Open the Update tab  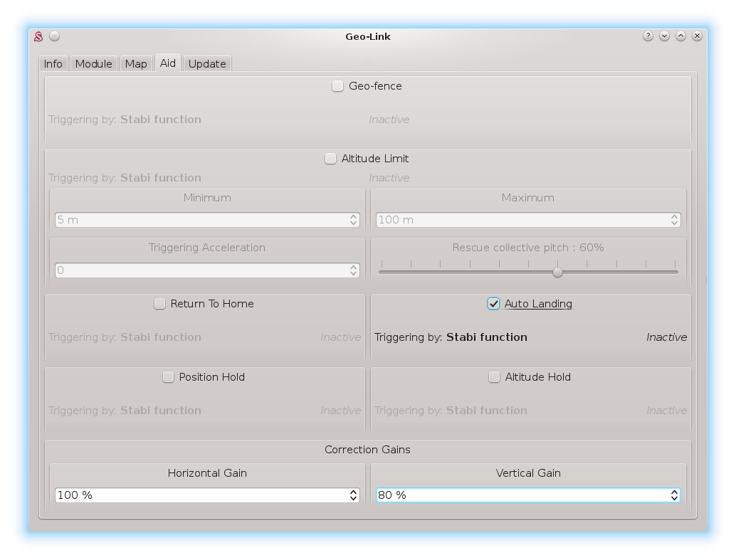207,64
